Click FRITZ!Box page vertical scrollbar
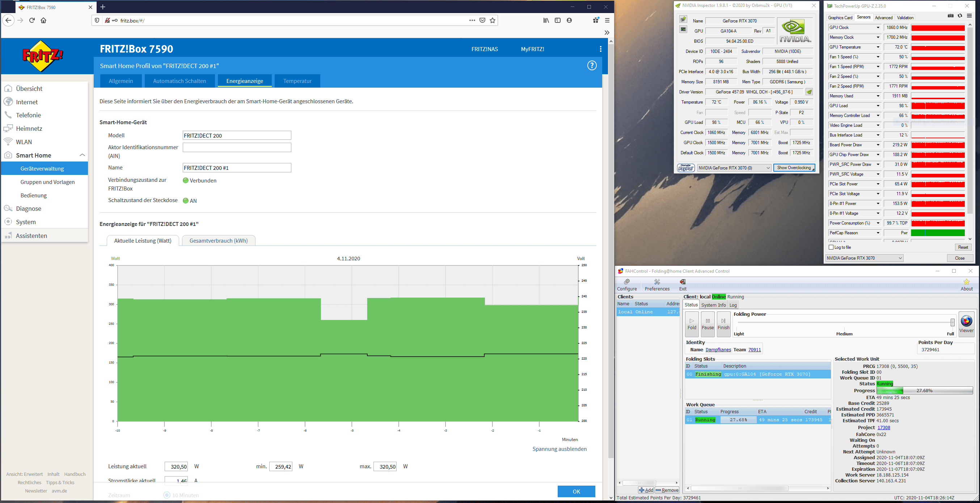Viewport: 980px width, 503px height. click(611, 251)
